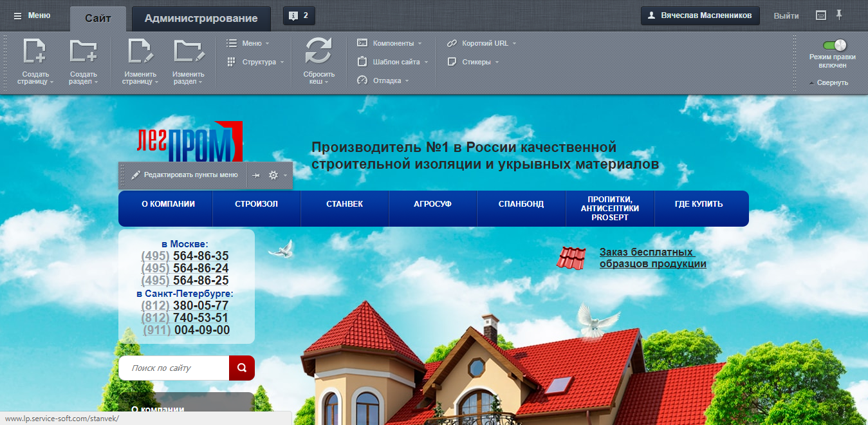The width and height of the screenshot is (868, 425).
Task: Click the gear icon in menu edit toolbar
Action: [273, 175]
